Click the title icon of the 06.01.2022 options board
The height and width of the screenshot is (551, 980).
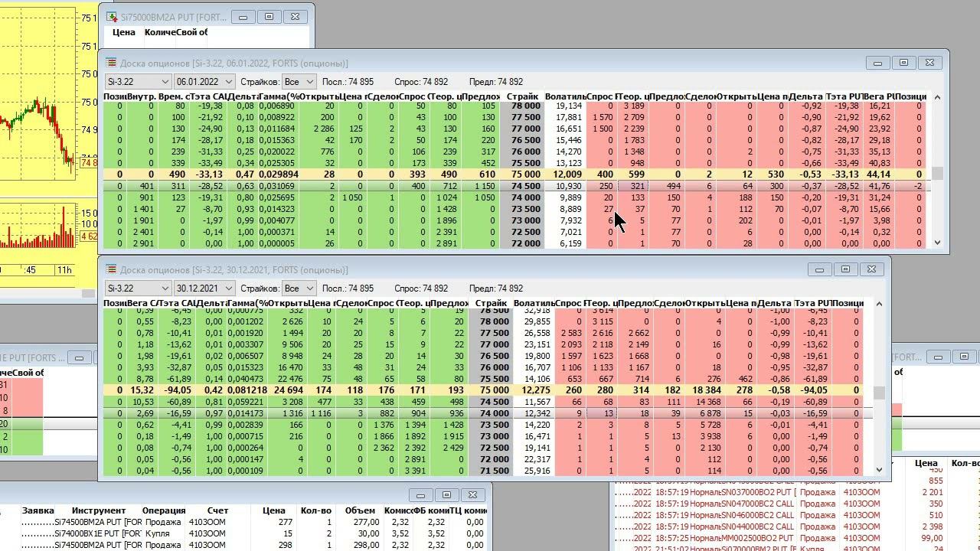click(111, 63)
